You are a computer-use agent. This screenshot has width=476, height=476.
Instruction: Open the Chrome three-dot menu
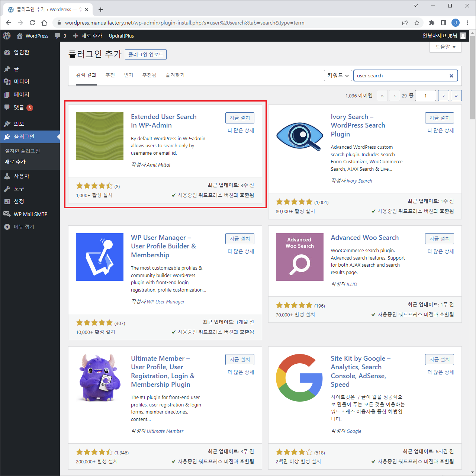coord(467,23)
